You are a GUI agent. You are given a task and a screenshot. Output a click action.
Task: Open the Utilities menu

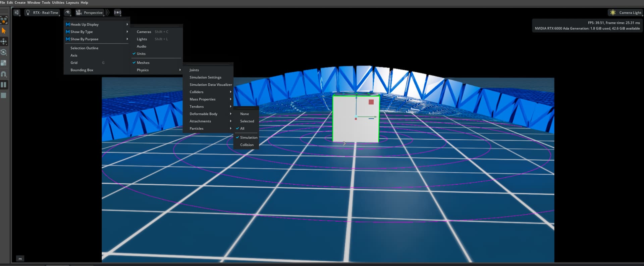pyautogui.click(x=58, y=2)
